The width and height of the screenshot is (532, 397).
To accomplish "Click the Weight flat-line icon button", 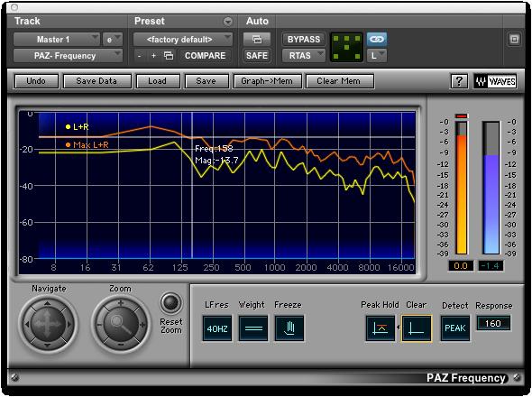I will point(253,328).
